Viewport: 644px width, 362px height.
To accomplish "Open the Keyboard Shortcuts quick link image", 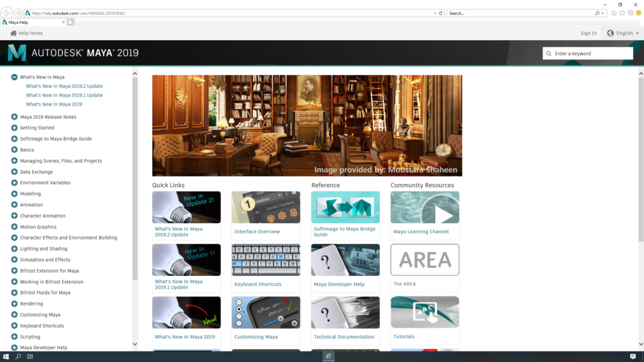I will (265, 260).
